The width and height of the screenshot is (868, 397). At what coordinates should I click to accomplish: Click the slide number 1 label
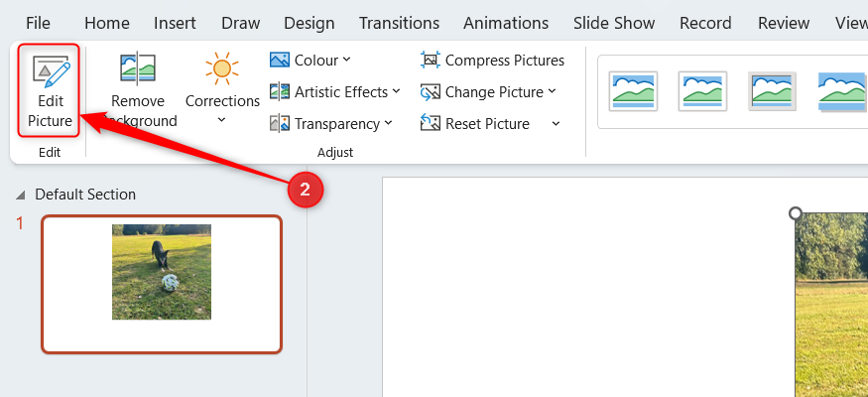pos(20,223)
